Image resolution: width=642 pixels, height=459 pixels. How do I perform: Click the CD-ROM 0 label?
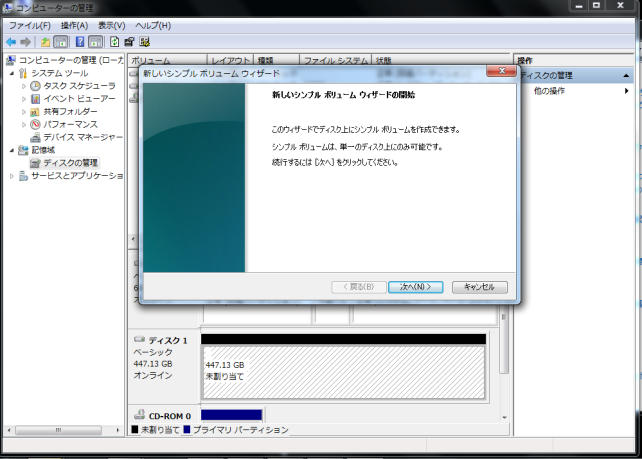(170, 416)
